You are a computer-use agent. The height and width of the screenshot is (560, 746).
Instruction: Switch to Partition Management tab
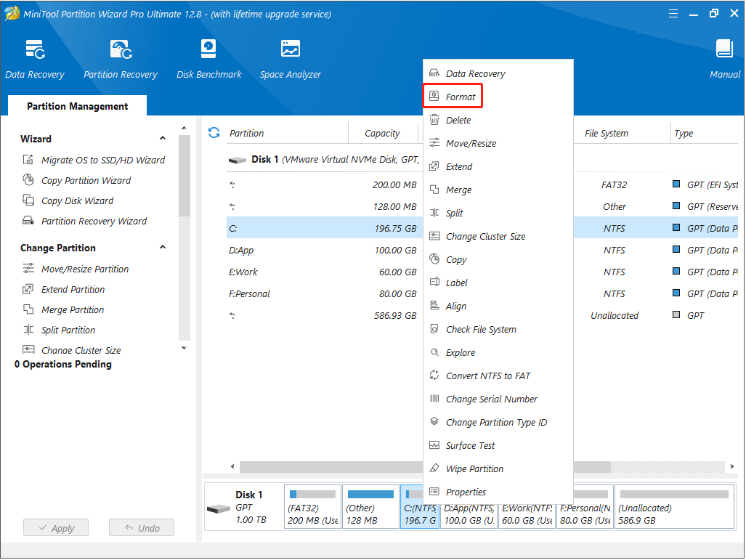point(77,106)
